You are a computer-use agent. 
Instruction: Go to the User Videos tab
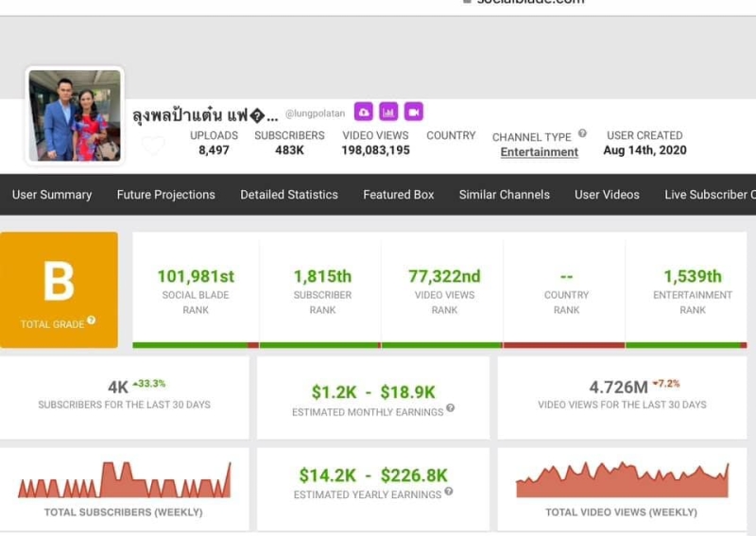(x=607, y=195)
